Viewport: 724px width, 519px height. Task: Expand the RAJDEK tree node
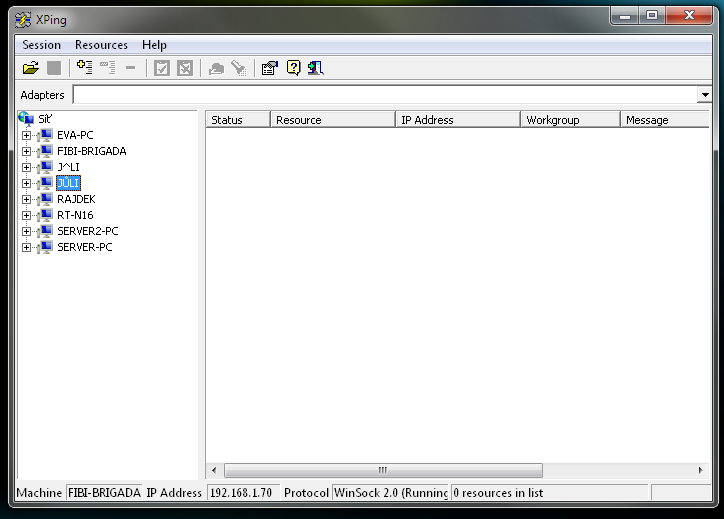tap(26, 199)
